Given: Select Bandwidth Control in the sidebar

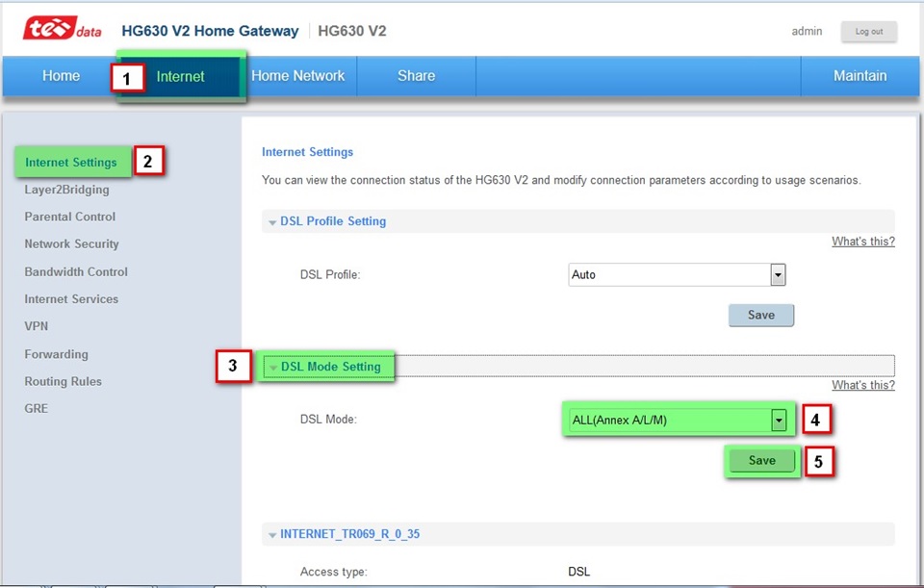Looking at the screenshot, I should coord(76,271).
